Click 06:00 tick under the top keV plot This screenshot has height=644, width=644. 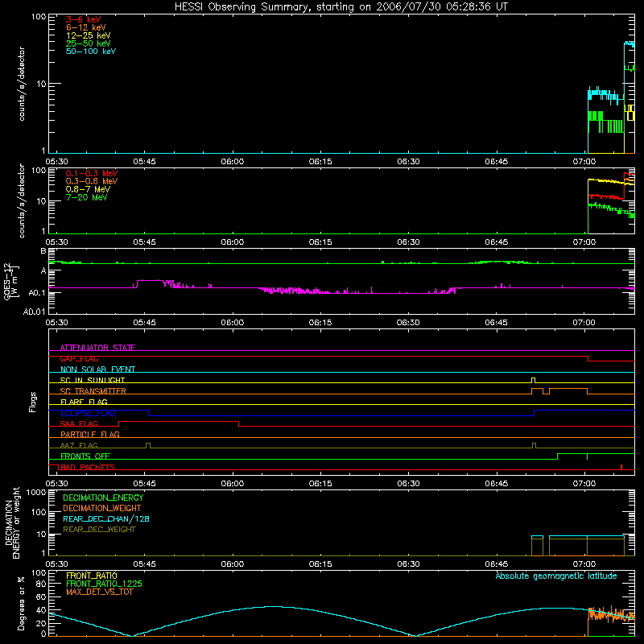[233, 162]
